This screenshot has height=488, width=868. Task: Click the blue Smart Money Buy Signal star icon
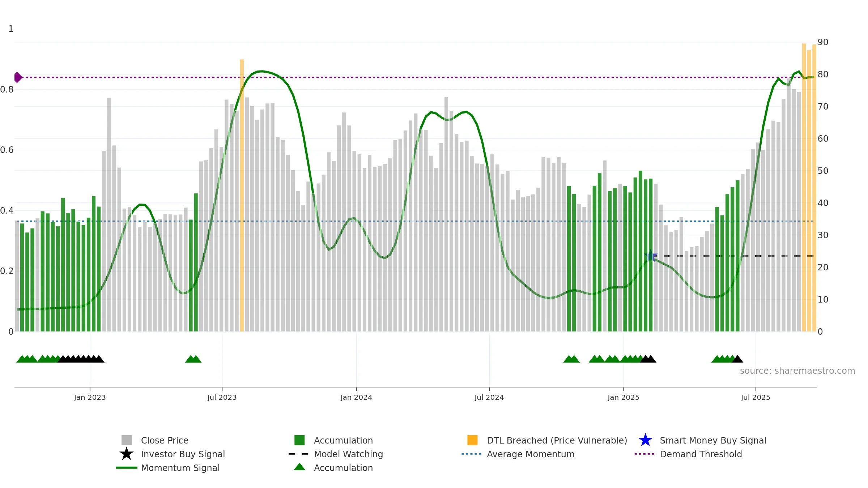tap(645, 440)
